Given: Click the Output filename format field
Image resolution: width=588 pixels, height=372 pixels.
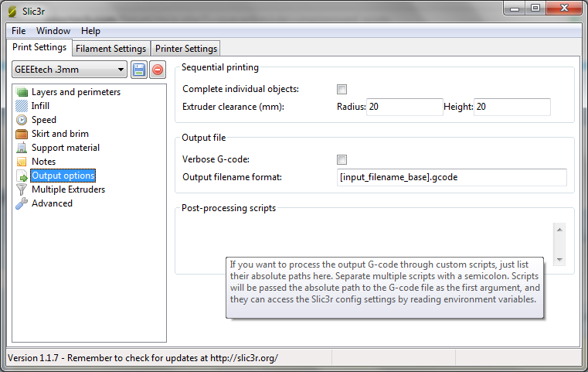Looking at the screenshot, I should (x=451, y=177).
